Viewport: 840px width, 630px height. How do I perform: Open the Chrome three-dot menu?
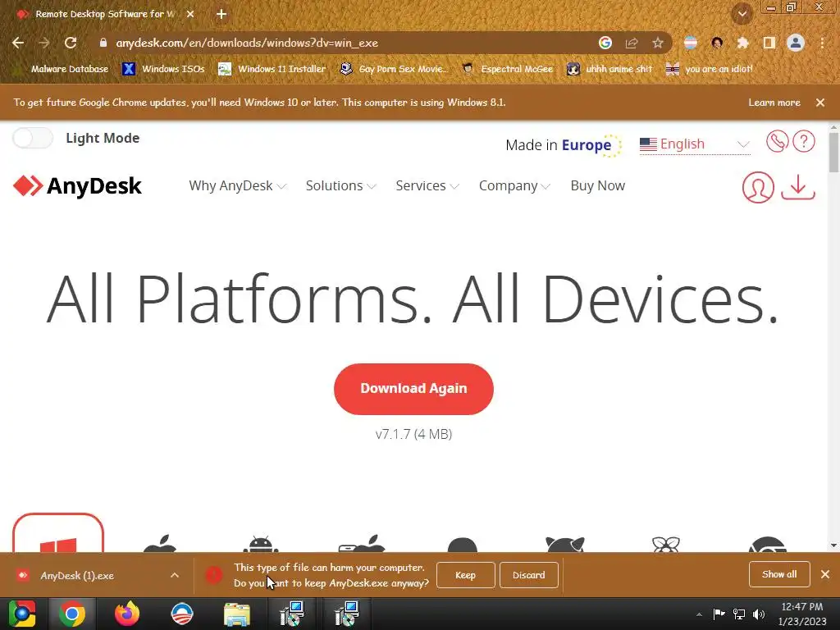coord(822,43)
